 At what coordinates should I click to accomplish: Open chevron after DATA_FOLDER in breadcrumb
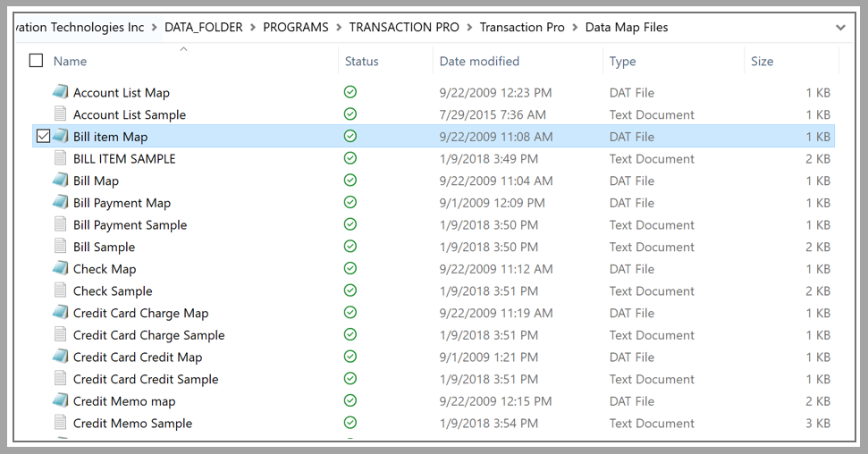pos(252,27)
